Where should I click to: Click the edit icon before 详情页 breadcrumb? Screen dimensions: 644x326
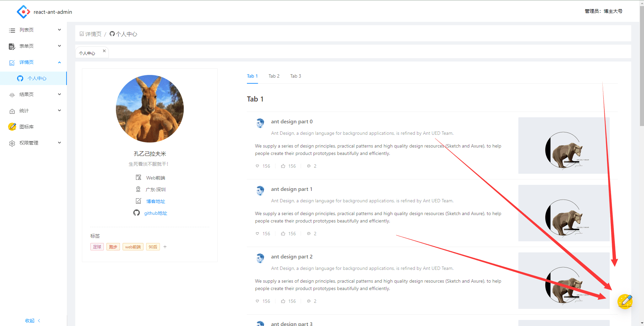pos(82,34)
